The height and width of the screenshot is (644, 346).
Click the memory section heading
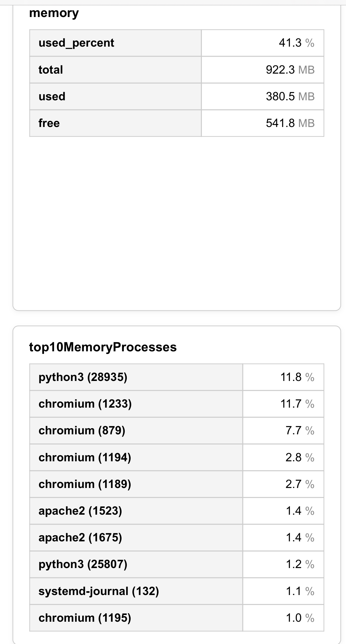coord(54,13)
